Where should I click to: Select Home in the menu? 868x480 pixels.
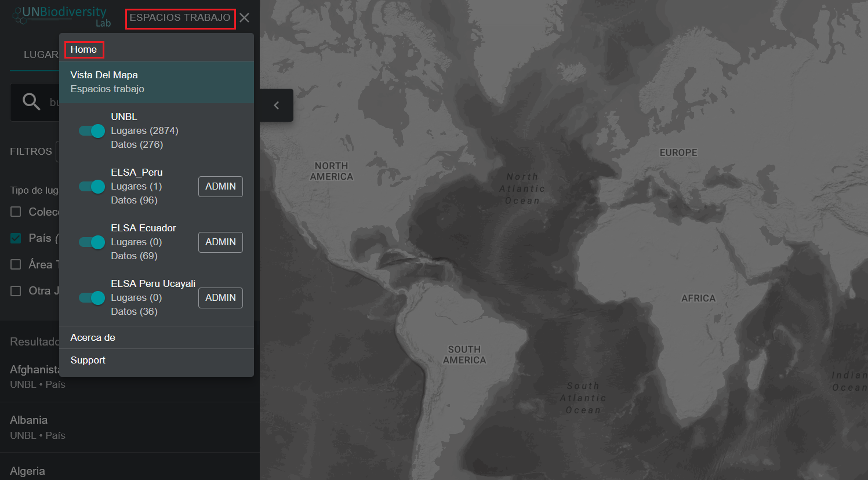(84, 50)
